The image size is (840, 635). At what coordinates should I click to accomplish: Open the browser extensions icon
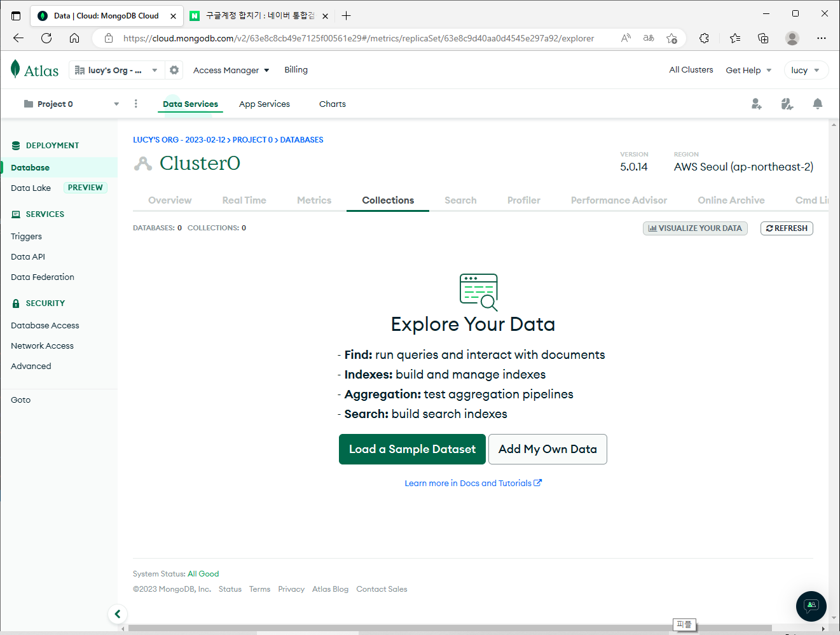(x=704, y=38)
